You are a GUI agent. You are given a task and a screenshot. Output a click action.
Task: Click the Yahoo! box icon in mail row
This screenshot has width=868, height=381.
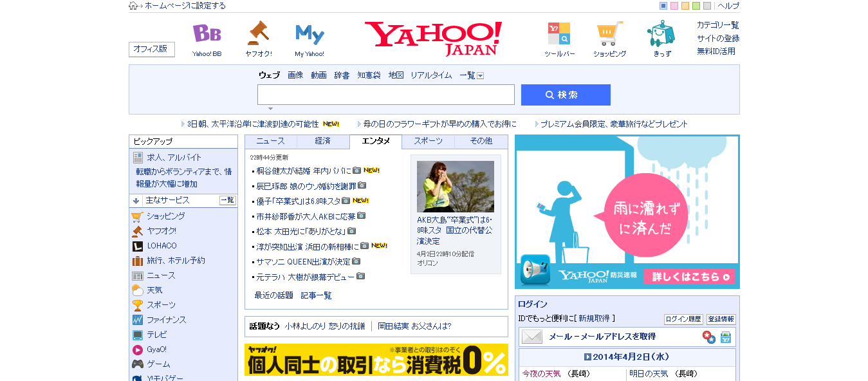[726, 337]
